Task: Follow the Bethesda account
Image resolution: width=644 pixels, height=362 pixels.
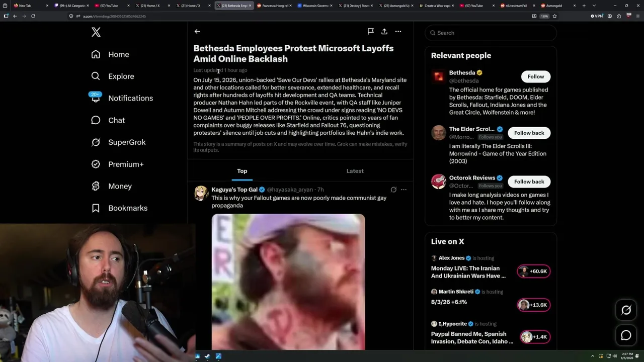Action: coord(535,76)
